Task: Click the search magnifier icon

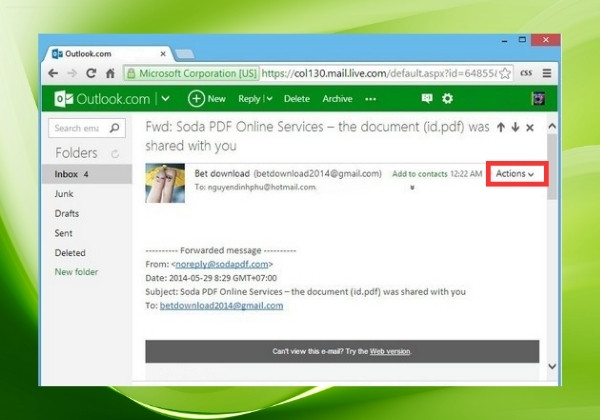Action: [114, 128]
